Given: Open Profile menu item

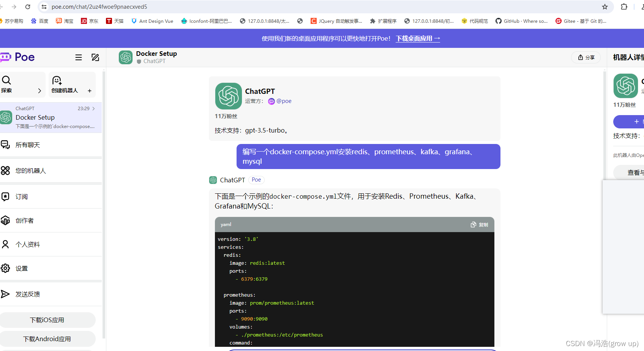Looking at the screenshot, I should 51,244.
